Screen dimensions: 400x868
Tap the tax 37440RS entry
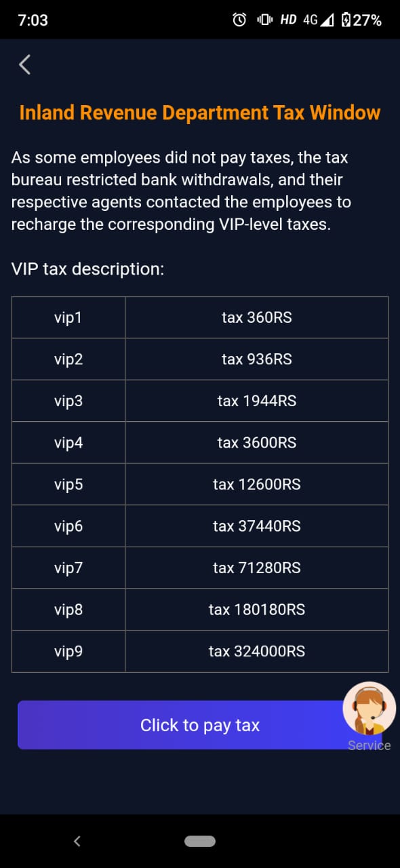pos(257,526)
